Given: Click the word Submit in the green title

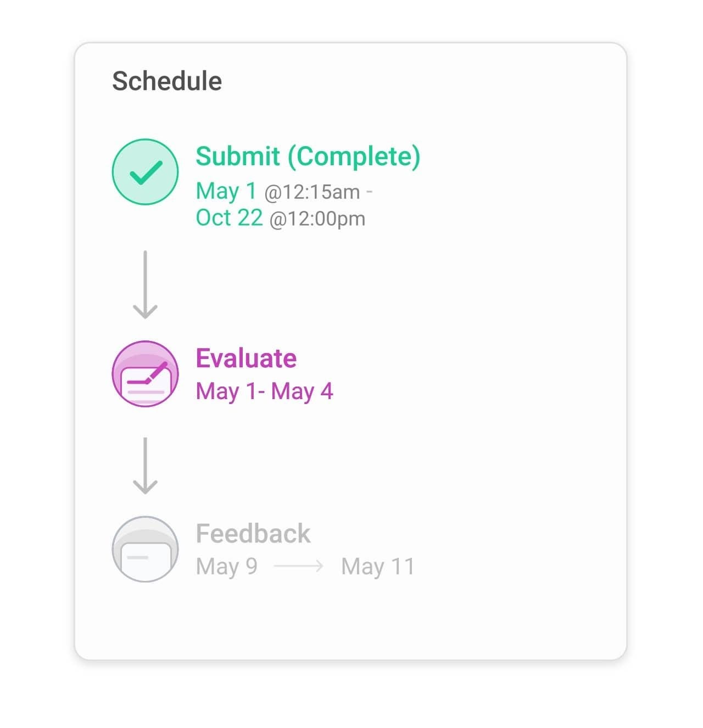Looking at the screenshot, I should (x=238, y=156).
